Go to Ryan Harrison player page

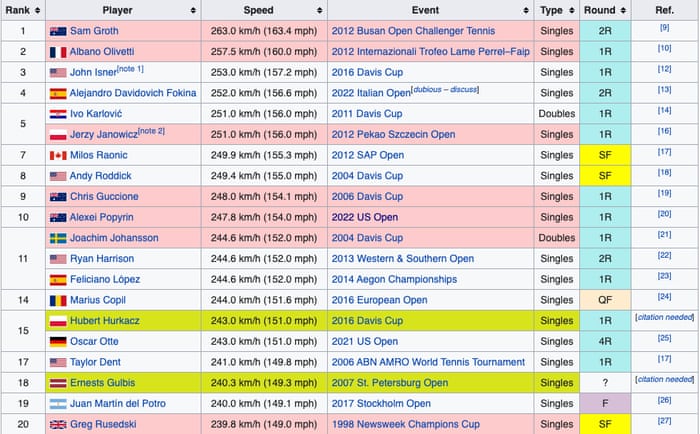tap(102, 259)
